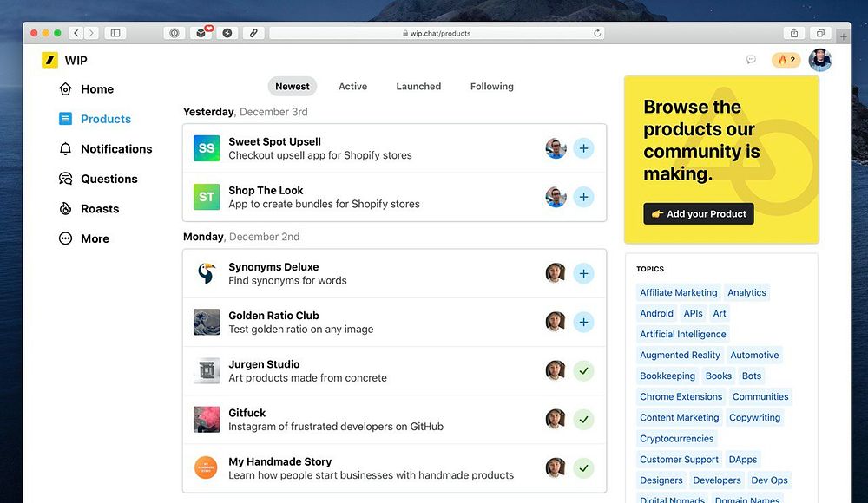View maker avatar on My Handmade Story

click(556, 467)
